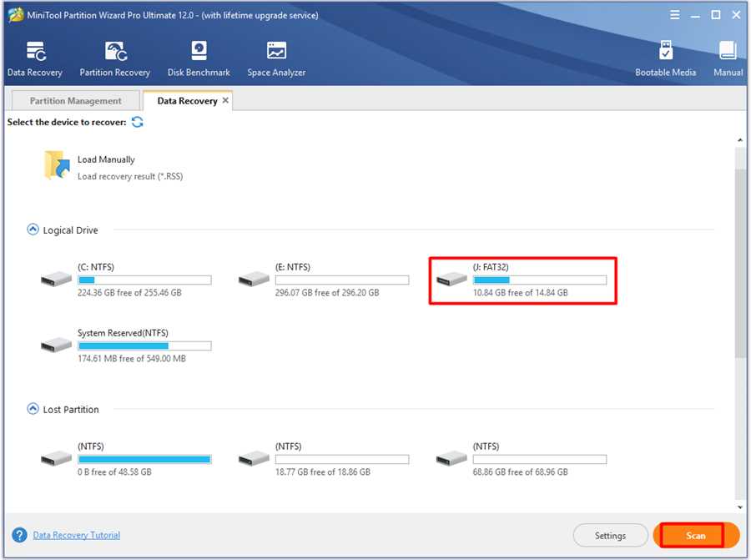The height and width of the screenshot is (560, 751).
Task: Select the J: FAT32 drive
Action: pos(522,280)
